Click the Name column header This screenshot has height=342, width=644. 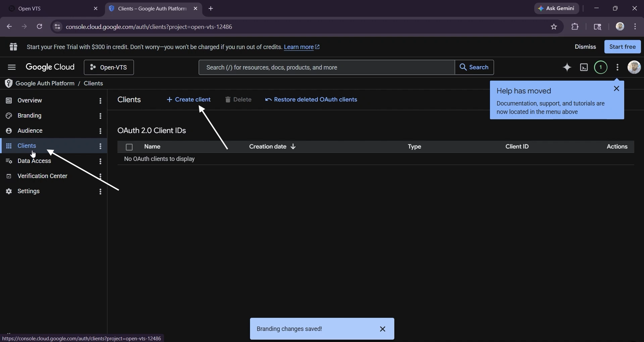pos(152,147)
